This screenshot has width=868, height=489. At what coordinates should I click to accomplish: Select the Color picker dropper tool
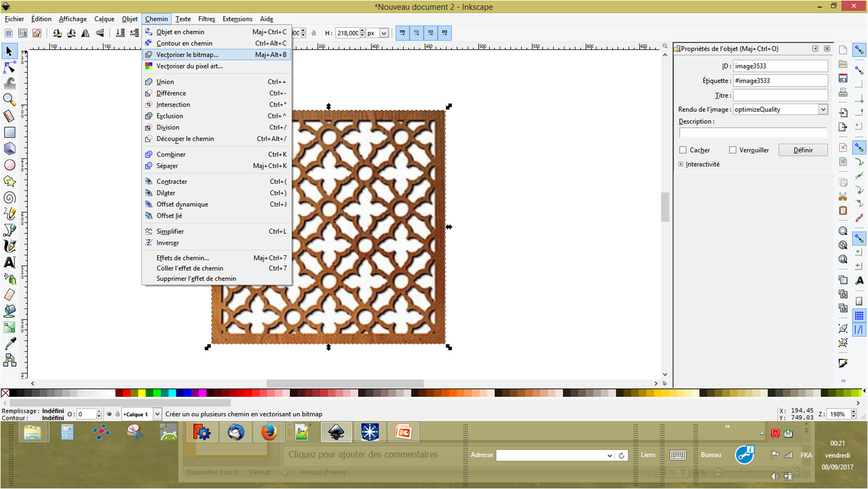click(9, 343)
